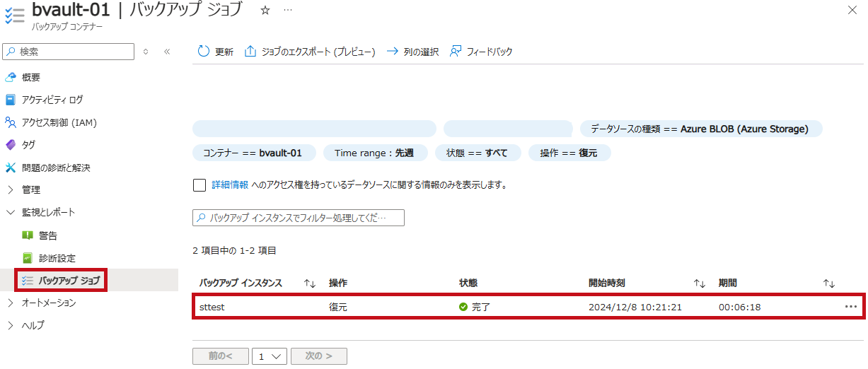Open the more options ellipsis in the title
Image resolution: width=868 pixels, height=369 pixels.
(x=287, y=11)
